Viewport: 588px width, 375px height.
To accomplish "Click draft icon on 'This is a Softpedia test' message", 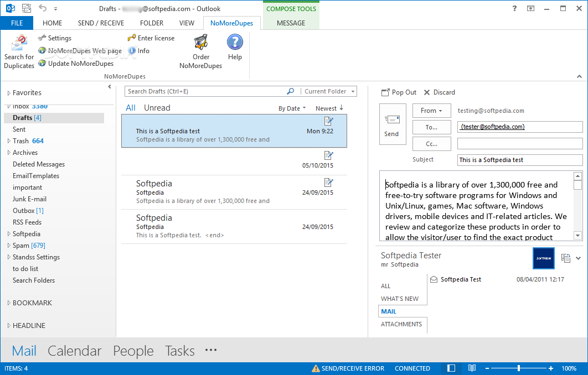I will pos(328,121).
